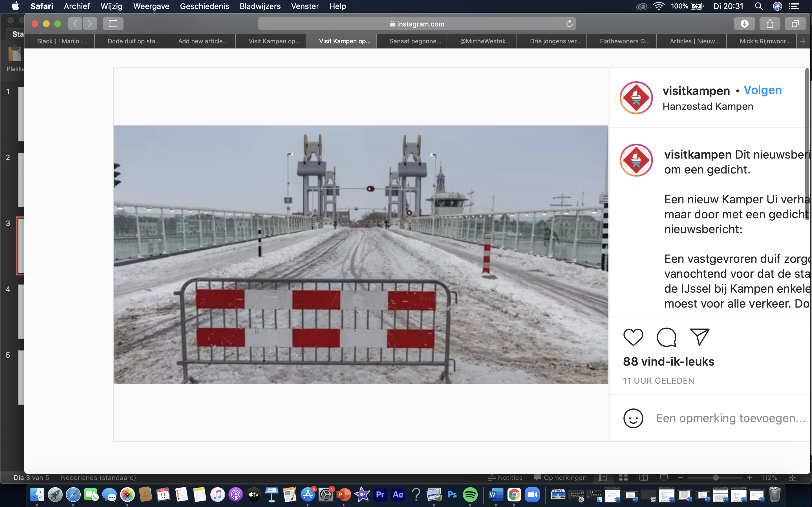Click the PowerPoint zoom slider handle
Screen dimensions: 812x507
(x=715, y=477)
